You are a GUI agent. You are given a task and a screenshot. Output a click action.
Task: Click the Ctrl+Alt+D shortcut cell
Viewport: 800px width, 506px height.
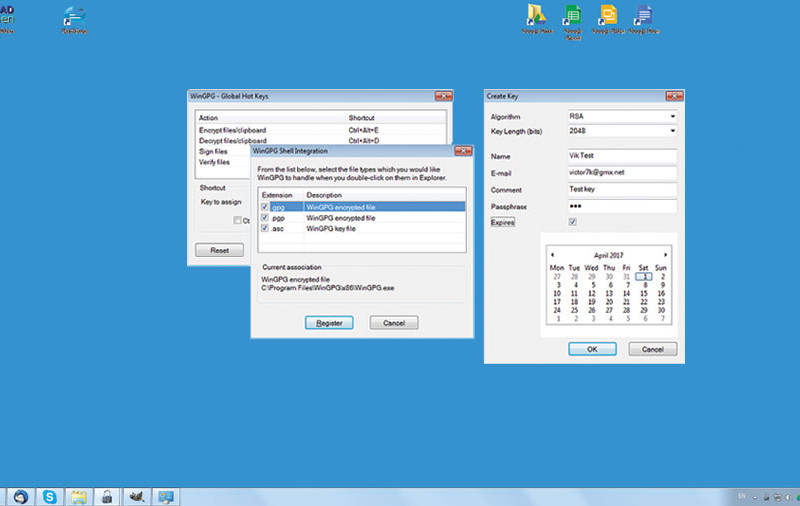coord(364,141)
